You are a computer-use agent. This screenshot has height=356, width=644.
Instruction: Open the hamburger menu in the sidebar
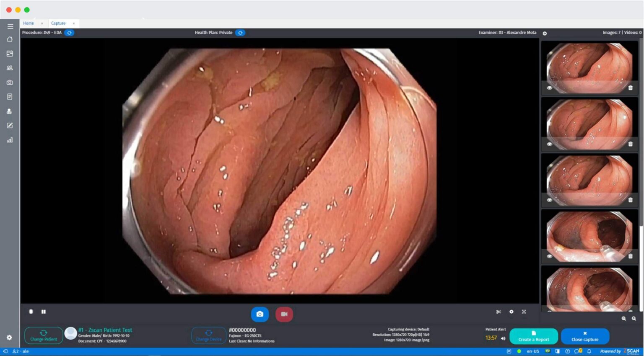(10, 26)
